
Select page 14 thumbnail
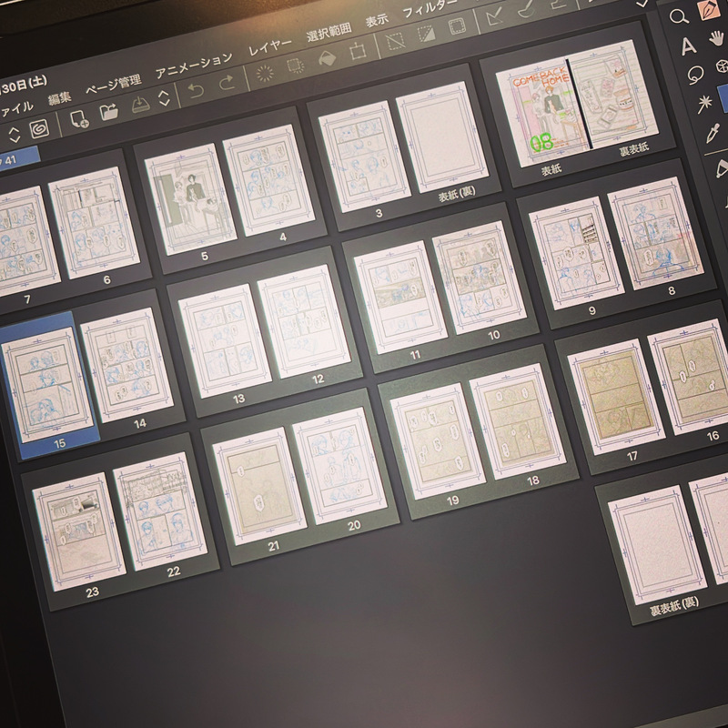(x=127, y=366)
